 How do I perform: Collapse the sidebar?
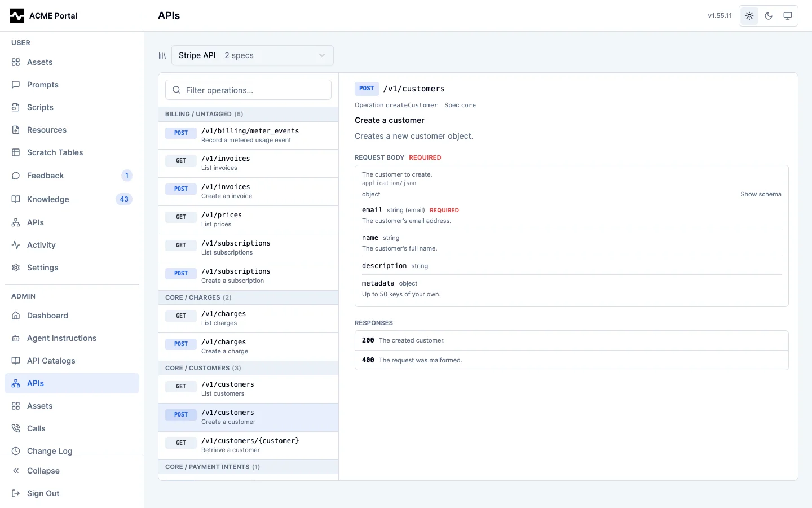(x=72, y=471)
